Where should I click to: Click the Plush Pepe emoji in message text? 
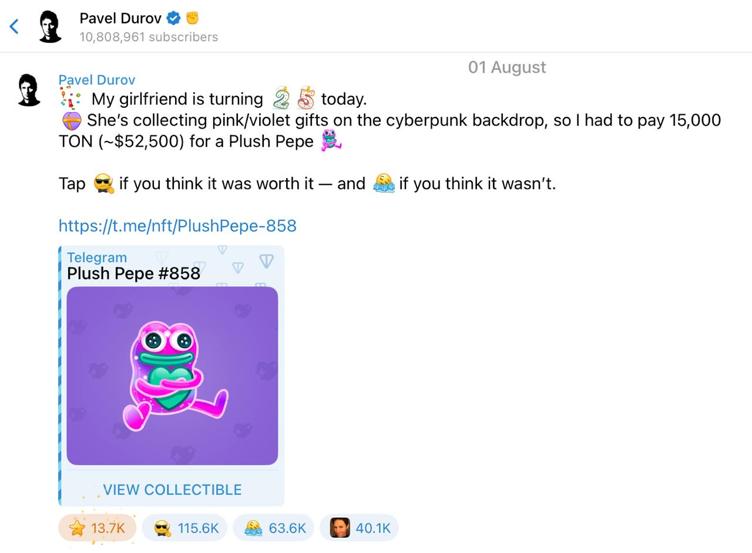[331, 142]
